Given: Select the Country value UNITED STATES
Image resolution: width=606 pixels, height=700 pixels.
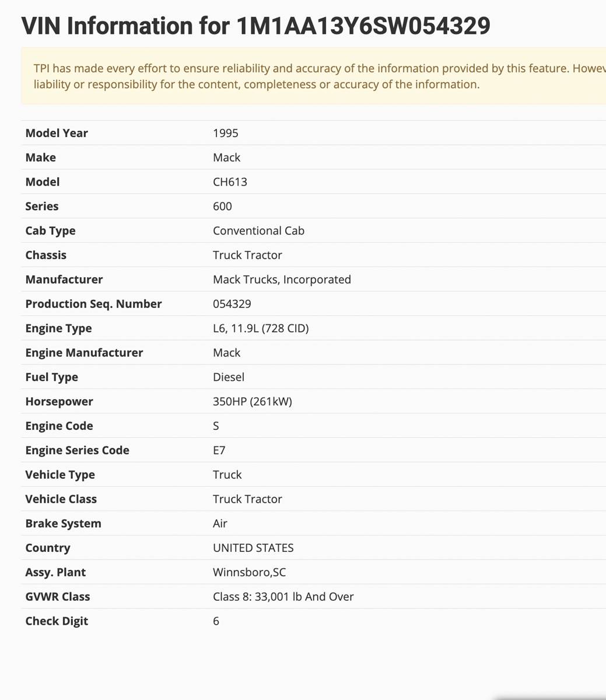Looking at the screenshot, I should (253, 548).
